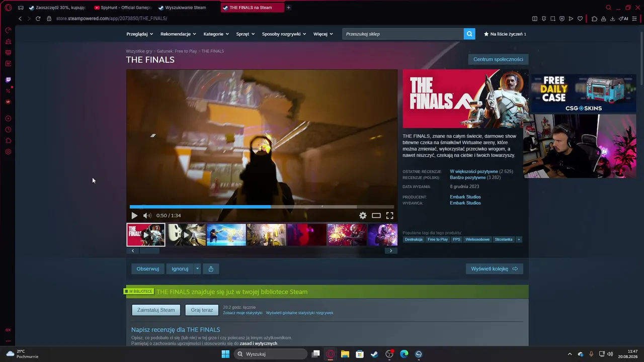644x362 pixels.
Task: Mute the trailer volume speaker icon
Action: click(147, 216)
